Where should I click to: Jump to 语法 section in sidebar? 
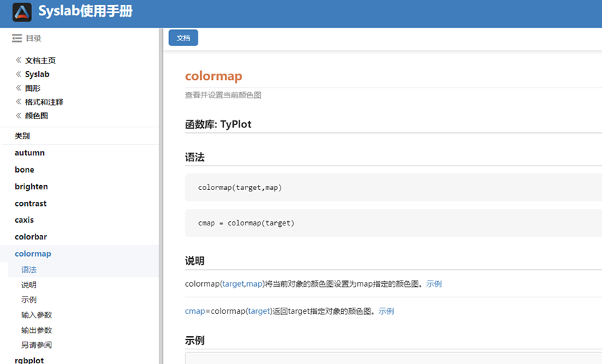29,269
